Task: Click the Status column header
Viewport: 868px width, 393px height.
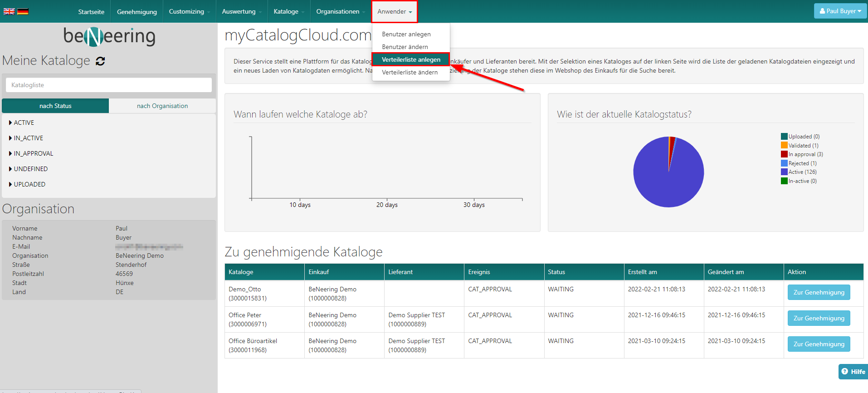Action: click(584, 272)
